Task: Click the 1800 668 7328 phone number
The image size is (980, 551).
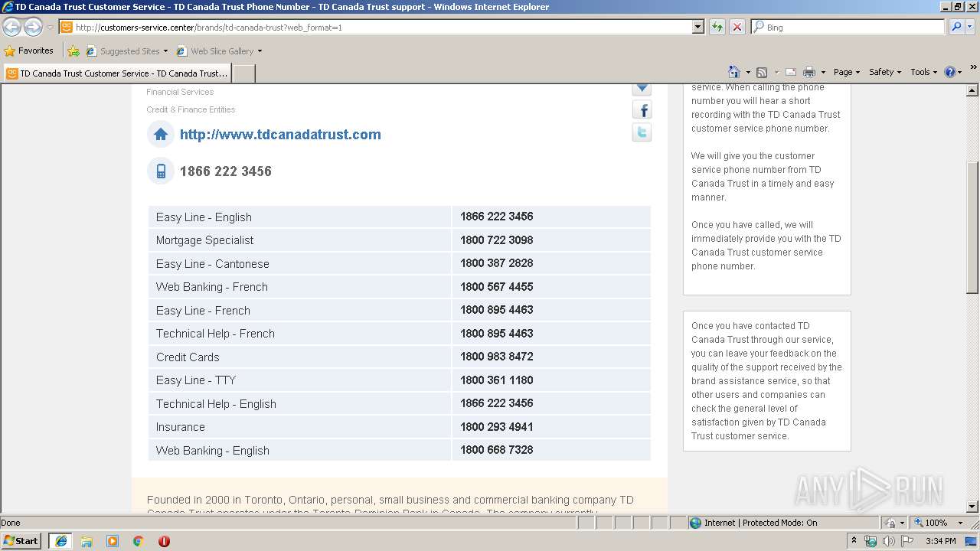Action: point(496,449)
